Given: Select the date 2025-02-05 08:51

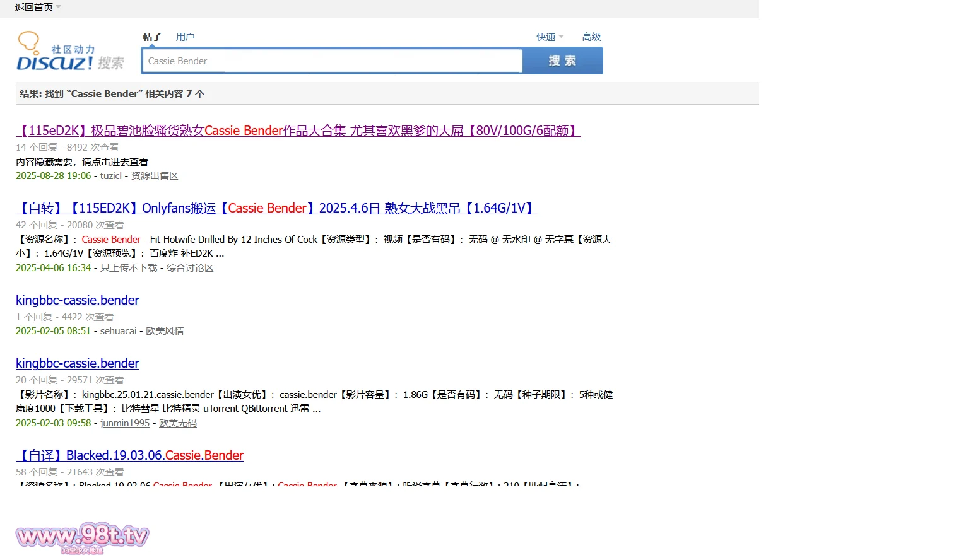Looking at the screenshot, I should [x=54, y=331].
